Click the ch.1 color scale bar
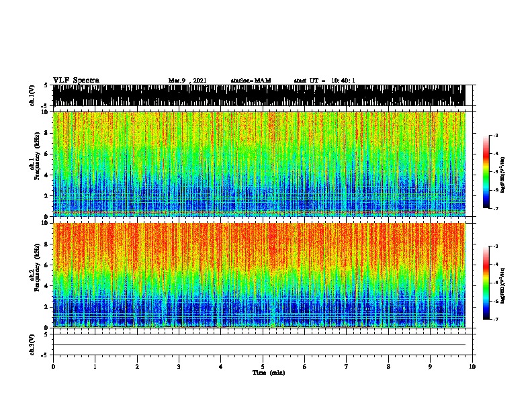This screenshot has height=411, width=532. (x=486, y=172)
